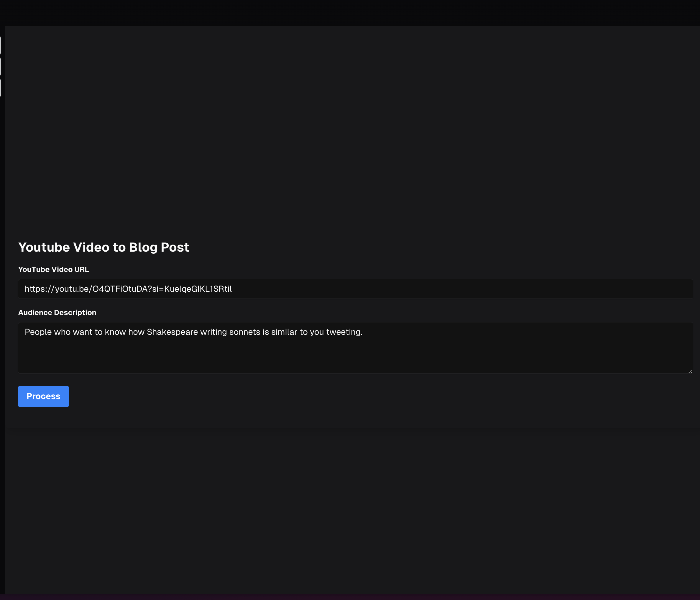The width and height of the screenshot is (700, 600).
Task: Click the middle partially hidden sidebar button
Action: (0, 66)
